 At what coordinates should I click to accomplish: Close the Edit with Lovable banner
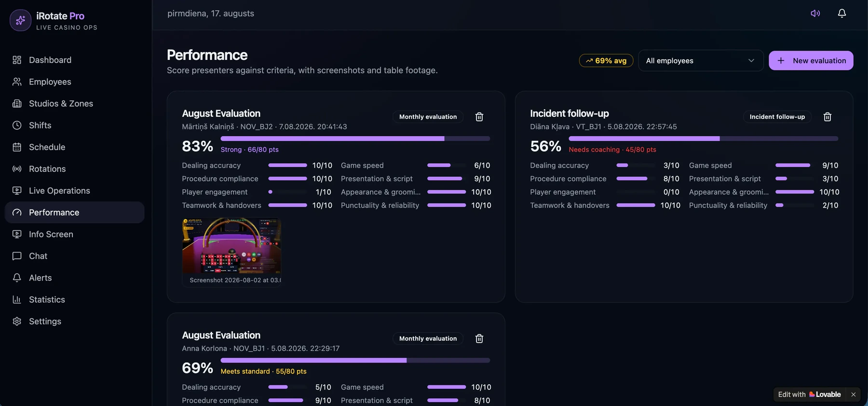pos(853,394)
